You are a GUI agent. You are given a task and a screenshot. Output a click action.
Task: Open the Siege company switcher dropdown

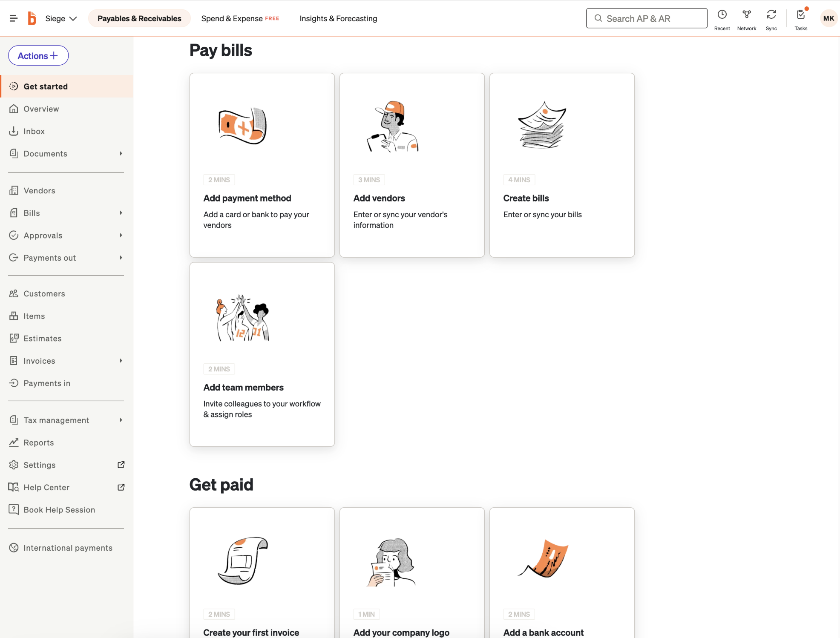tap(61, 18)
